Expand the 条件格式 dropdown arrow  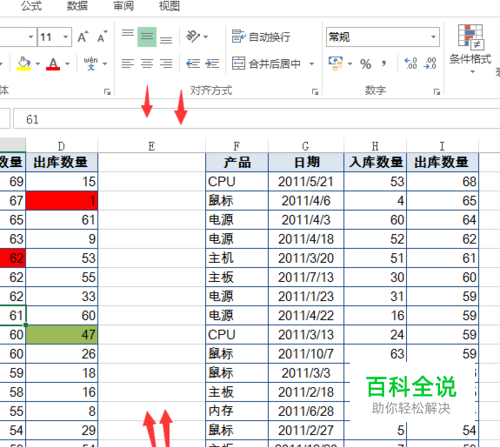472,72
